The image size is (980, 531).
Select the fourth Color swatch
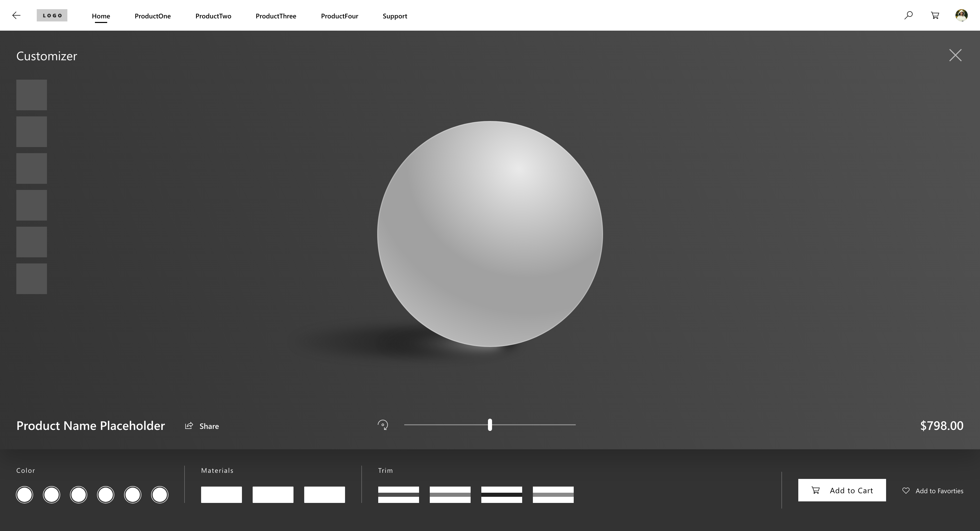105,495
